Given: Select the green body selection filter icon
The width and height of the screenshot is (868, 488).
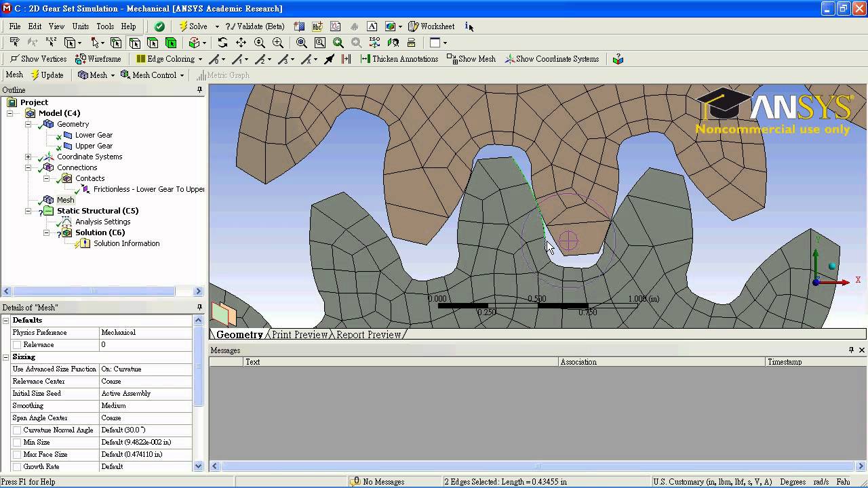Looking at the screenshot, I should tap(171, 43).
